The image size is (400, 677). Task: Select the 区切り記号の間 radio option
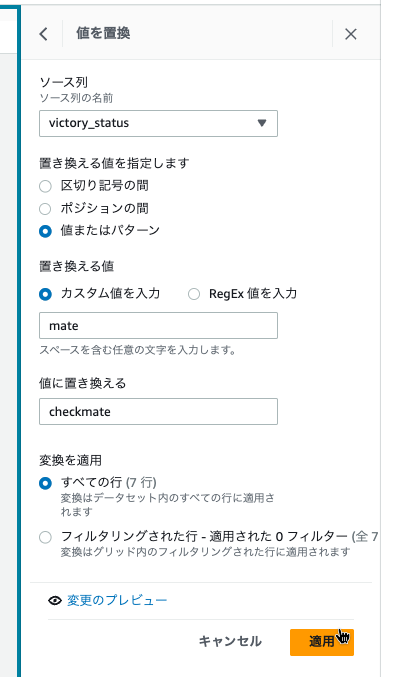45,186
